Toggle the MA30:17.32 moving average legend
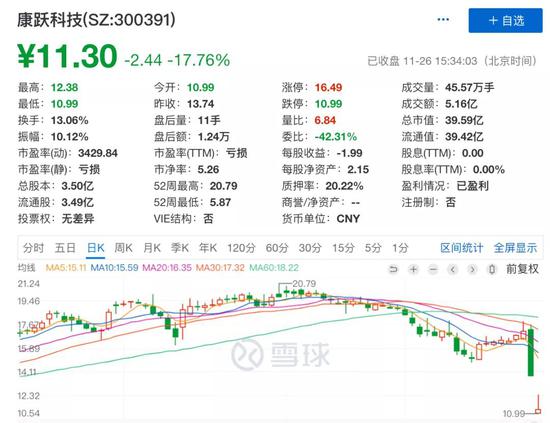This screenshot has width=550, height=423. [x=220, y=268]
